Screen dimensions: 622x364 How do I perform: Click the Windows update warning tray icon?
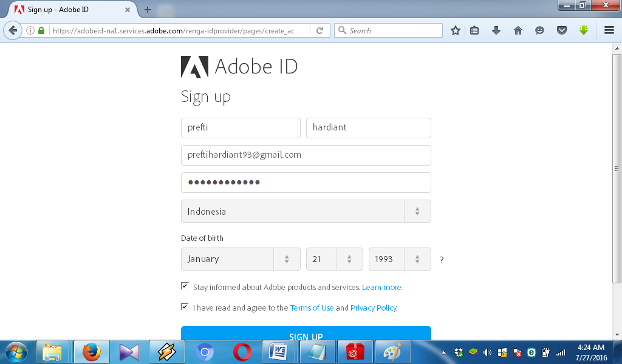pyautogui.click(x=502, y=352)
